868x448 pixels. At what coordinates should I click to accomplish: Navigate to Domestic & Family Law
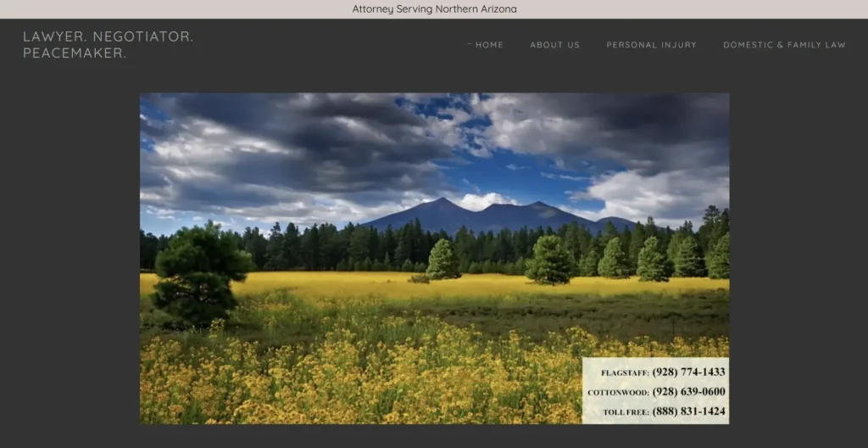(x=784, y=45)
